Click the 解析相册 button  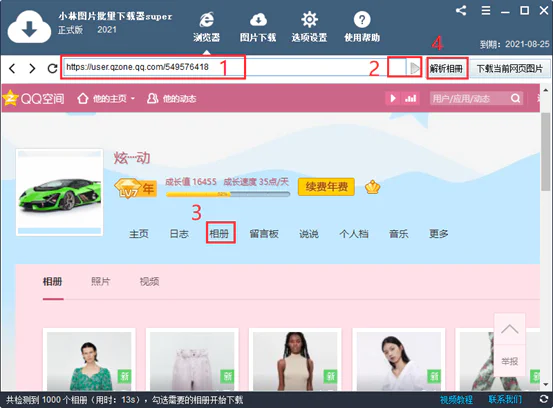(x=447, y=68)
